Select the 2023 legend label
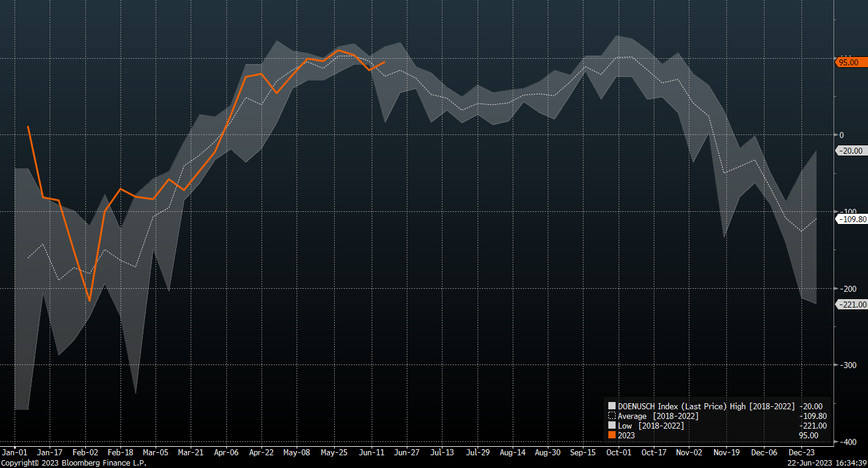Viewport: 868px width, 468px height. point(626,435)
